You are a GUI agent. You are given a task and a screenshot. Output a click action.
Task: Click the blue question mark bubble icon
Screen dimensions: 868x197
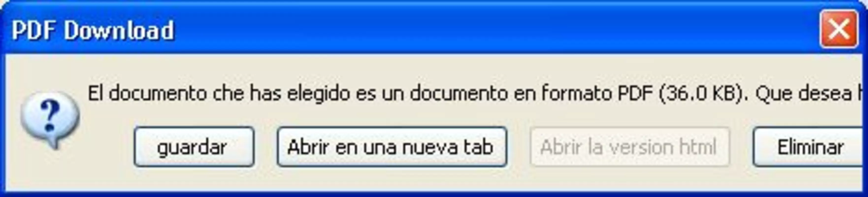click(x=50, y=119)
